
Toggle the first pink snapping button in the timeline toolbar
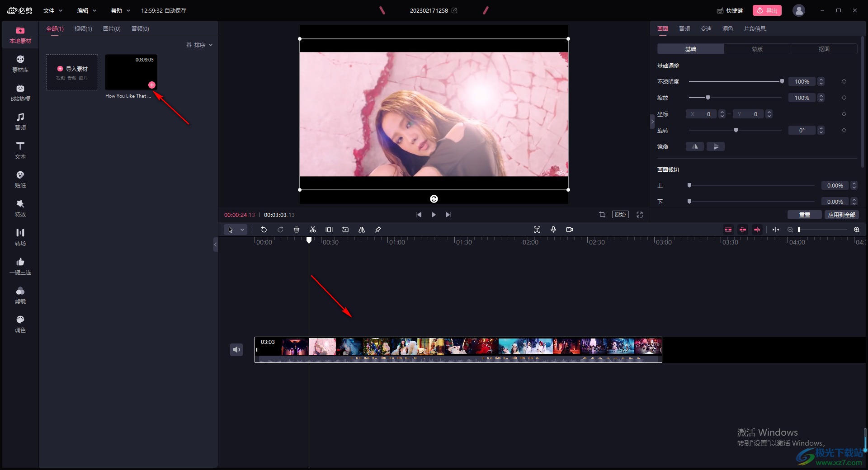728,230
